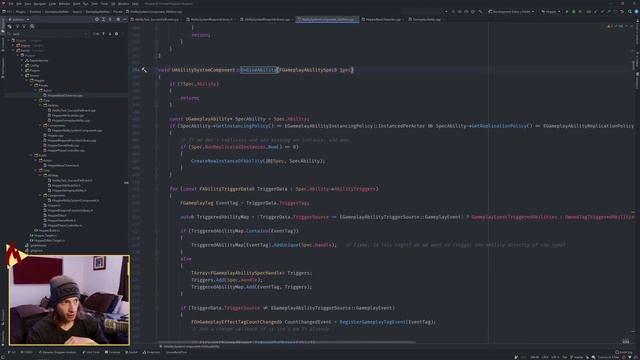Focus the Explorer search field
640x360 pixels.
pyautogui.click(x=49, y=34)
